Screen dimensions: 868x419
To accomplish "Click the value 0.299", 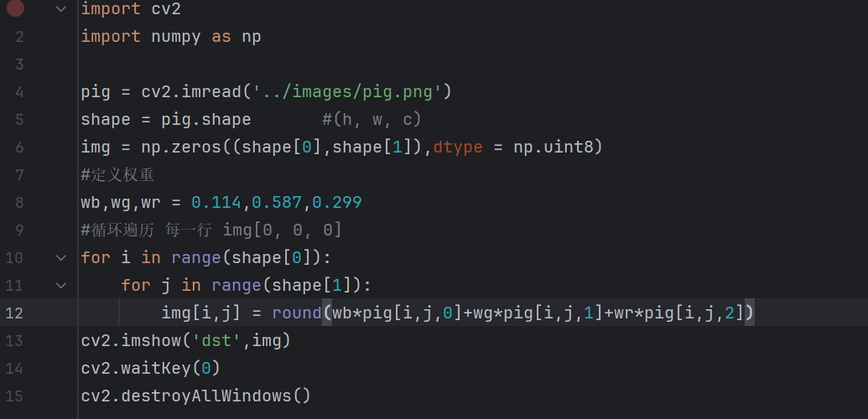I will pos(337,203).
